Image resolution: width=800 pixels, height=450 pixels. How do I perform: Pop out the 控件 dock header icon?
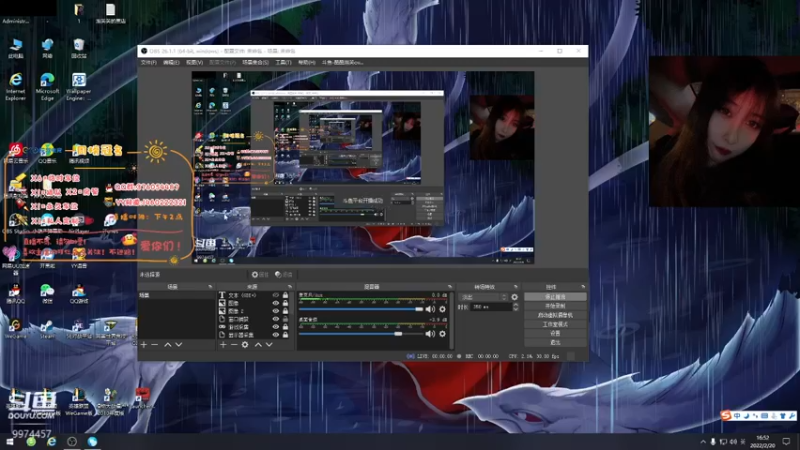[x=583, y=287]
